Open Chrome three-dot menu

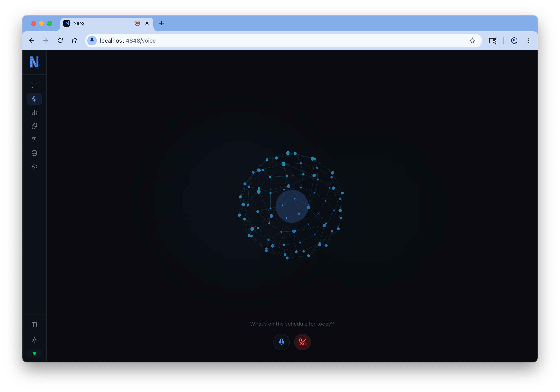coord(528,41)
